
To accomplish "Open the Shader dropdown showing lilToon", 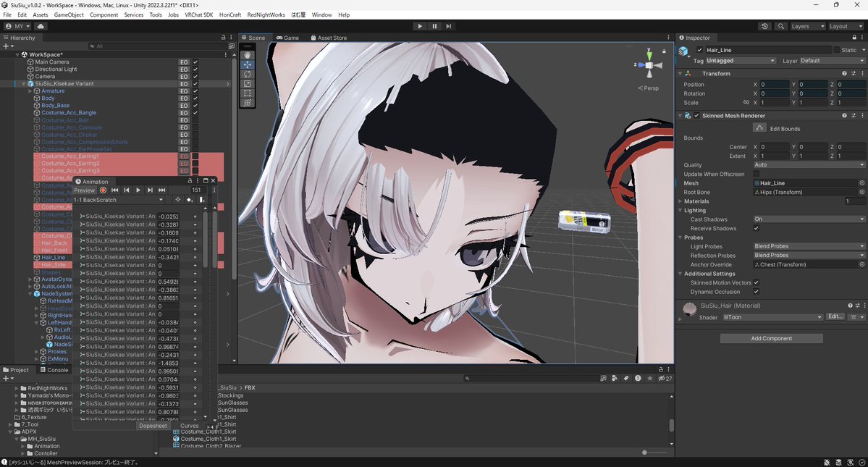I will click(772, 317).
